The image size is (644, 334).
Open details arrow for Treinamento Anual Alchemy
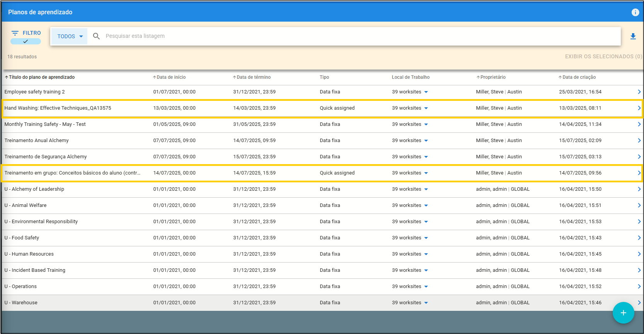639,141
